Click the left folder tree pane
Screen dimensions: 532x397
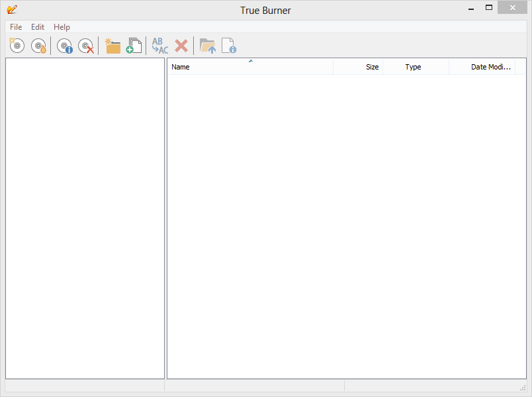(85, 218)
